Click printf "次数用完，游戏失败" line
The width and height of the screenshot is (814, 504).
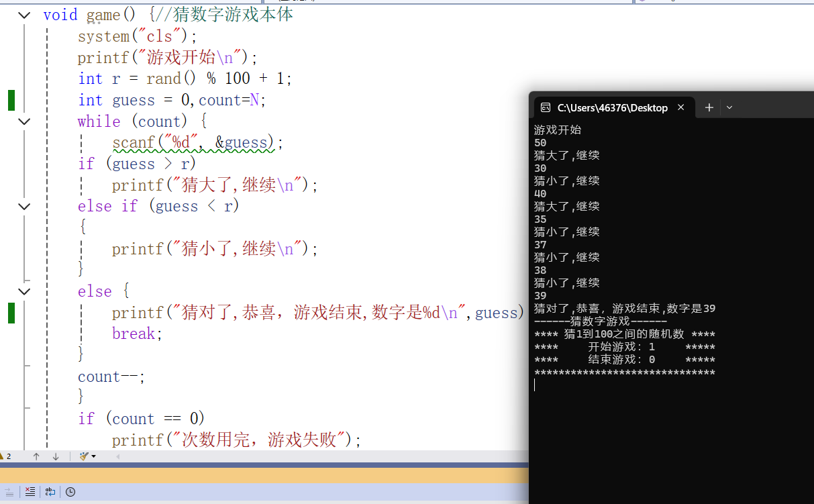coord(237,440)
